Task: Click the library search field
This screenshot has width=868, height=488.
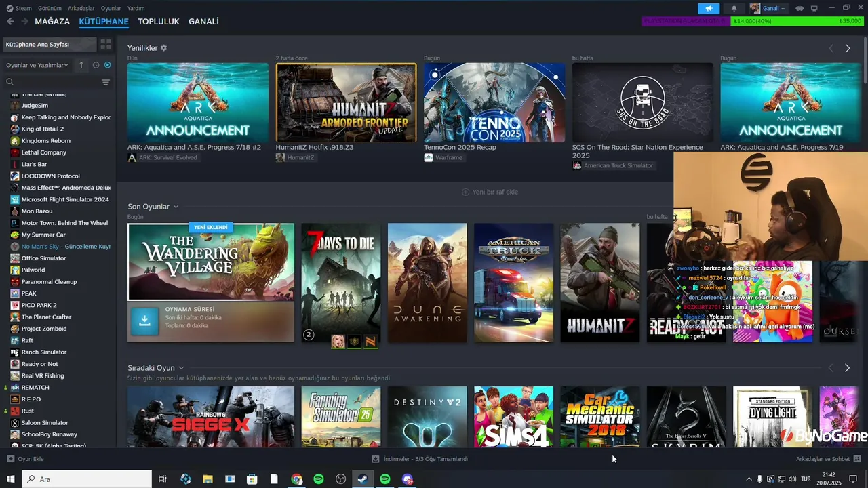Action: (x=51, y=82)
